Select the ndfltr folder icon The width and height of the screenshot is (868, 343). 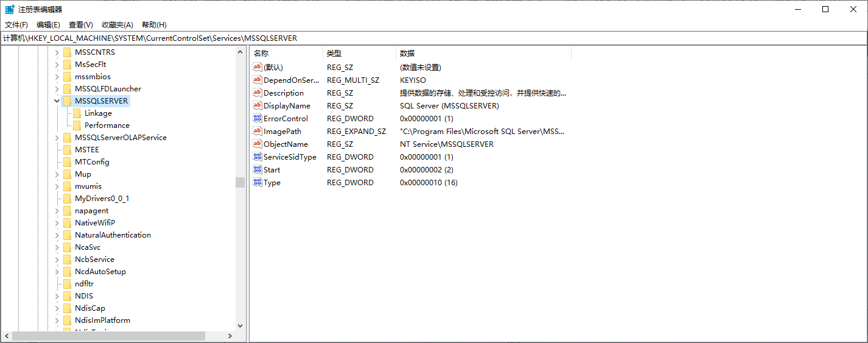[67, 284]
